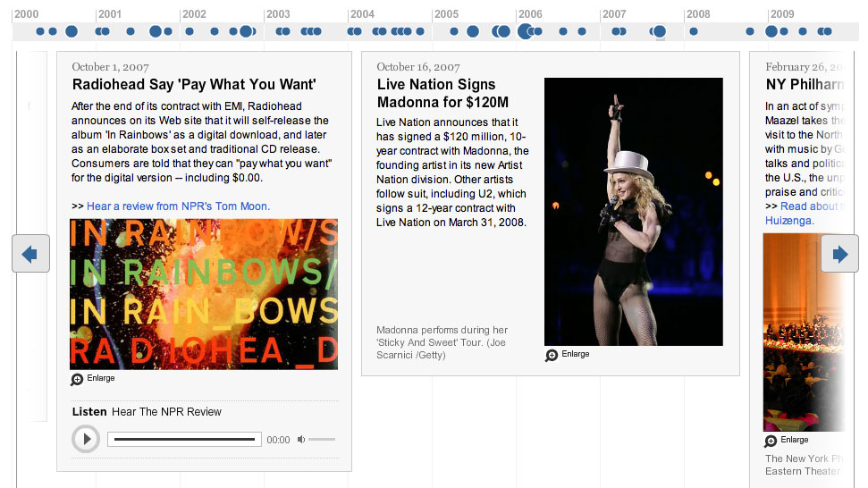Play the NPR review audio

pos(86,439)
